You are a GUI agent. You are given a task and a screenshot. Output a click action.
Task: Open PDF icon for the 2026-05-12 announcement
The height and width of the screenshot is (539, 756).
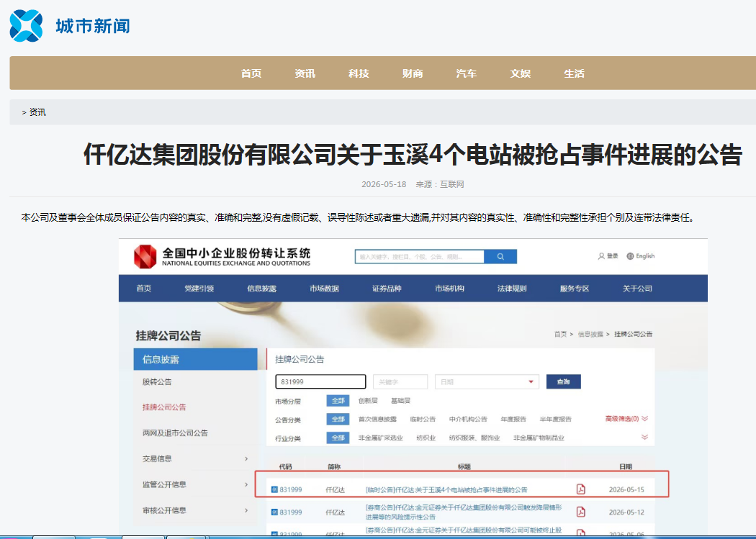[x=581, y=512]
